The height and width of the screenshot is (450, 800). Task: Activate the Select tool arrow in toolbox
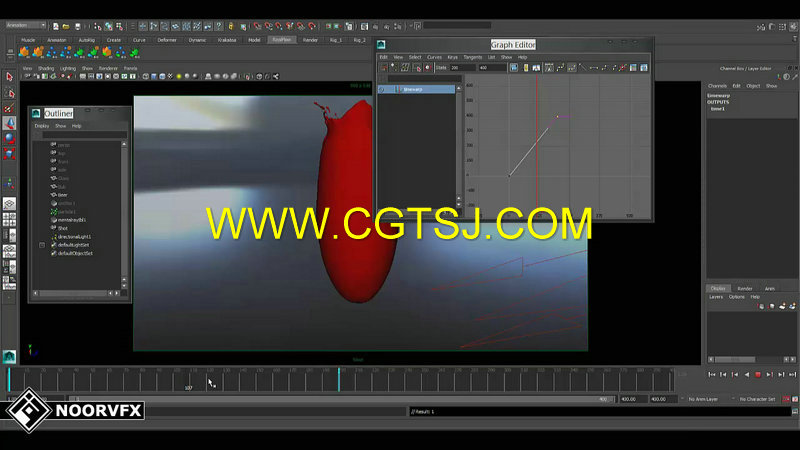tap(9, 77)
